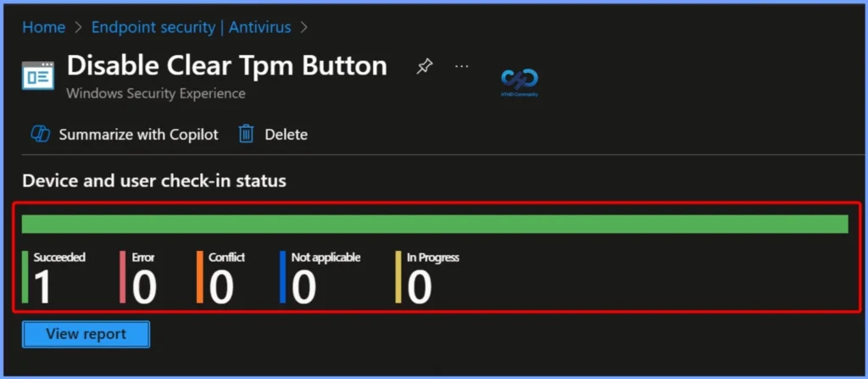This screenshot has height=379, width=868.
Task: Select the Error count of 0
Action: 144,287
